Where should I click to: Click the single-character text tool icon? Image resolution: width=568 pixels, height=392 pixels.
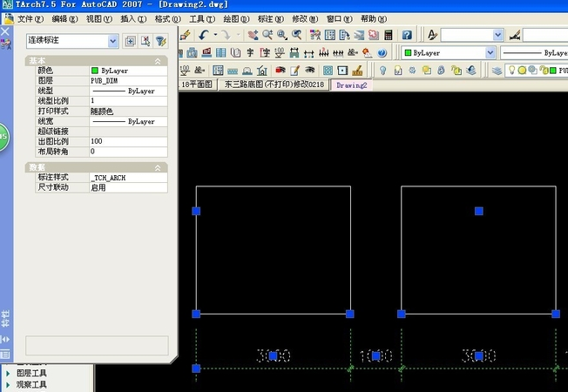(x=250, y=53)
